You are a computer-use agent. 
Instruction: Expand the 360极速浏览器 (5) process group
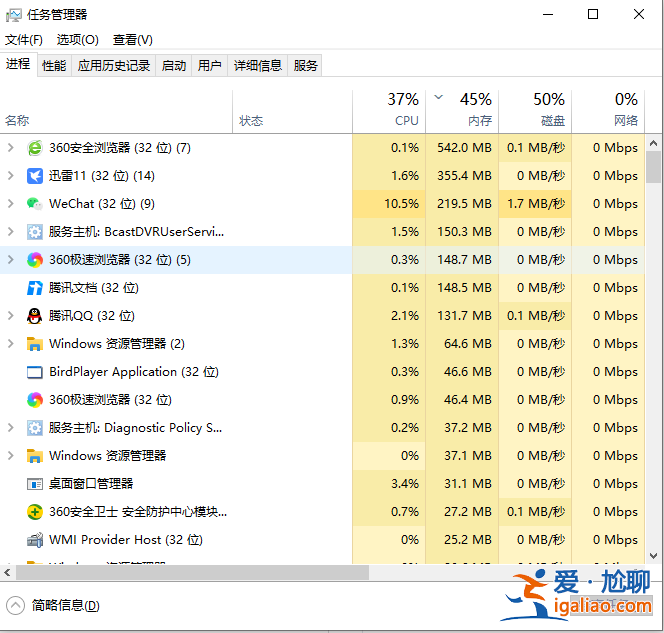tap(11, 260)
